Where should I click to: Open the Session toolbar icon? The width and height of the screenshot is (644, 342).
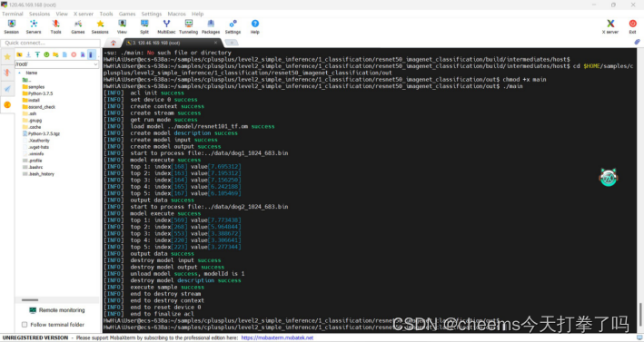pos(12,26)
